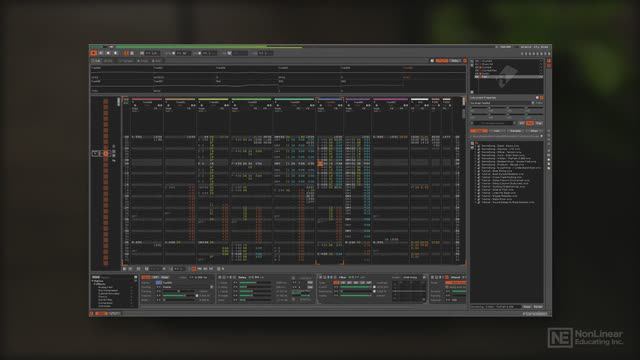
Task: Click the Save button below the file list
Action: (527, 307)
